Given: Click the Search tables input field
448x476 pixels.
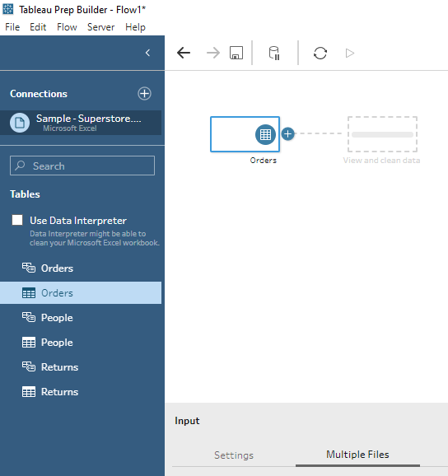Looking at the screenshot, I should 82,166.
